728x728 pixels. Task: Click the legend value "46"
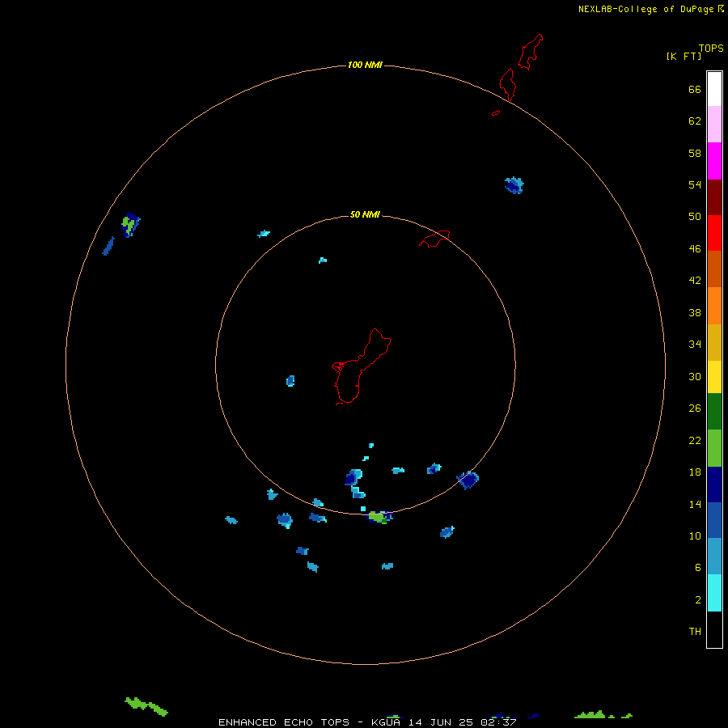pyautogui.click(x=695, y=249)
